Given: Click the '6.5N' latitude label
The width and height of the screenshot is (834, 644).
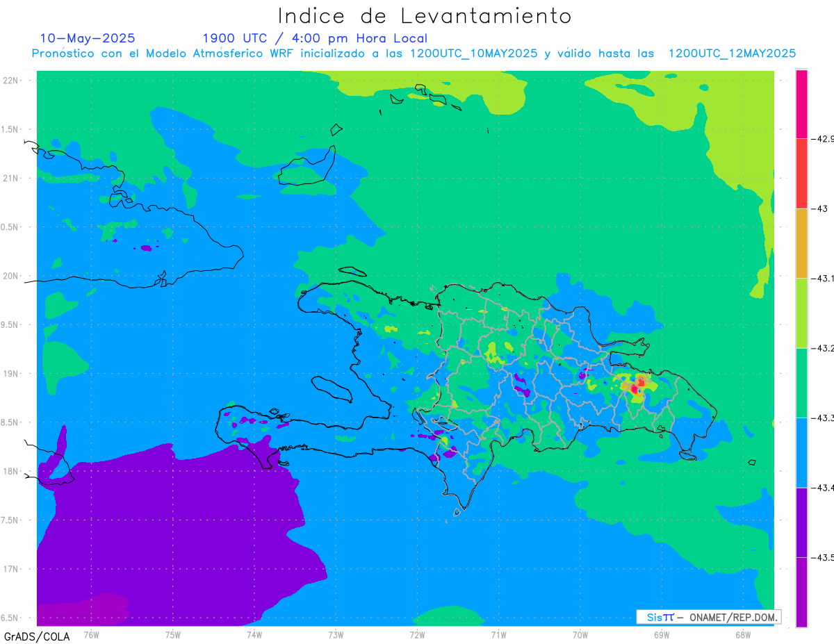Looking at the screenshot, I should pos(10,618).
